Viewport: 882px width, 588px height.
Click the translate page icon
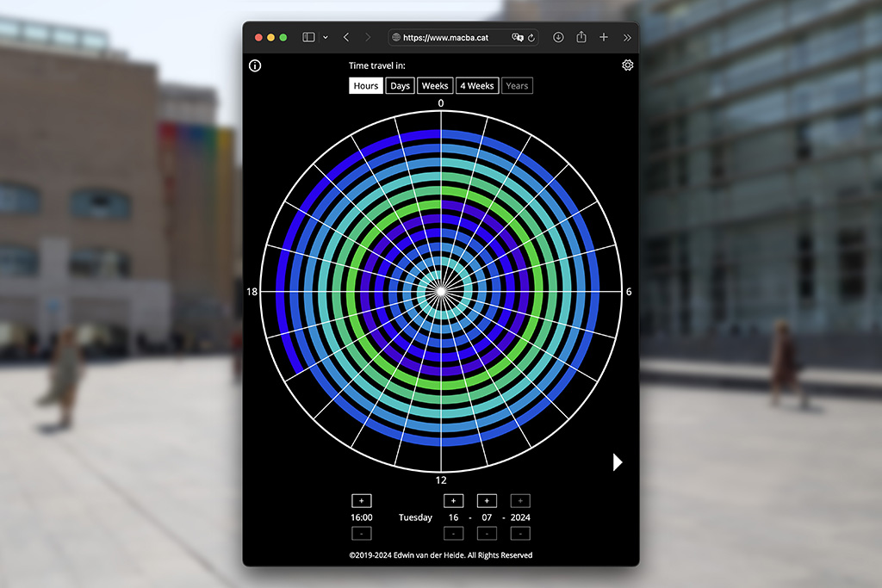517,37
